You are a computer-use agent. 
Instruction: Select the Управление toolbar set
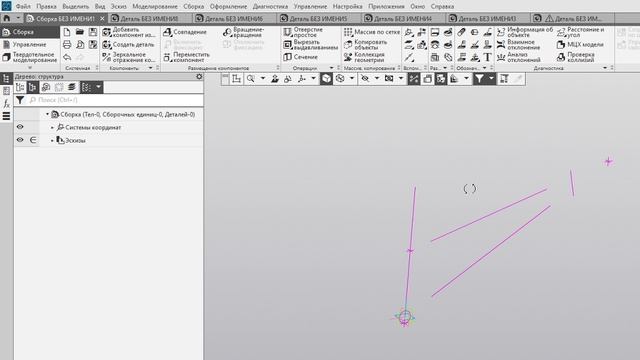pos(29,44)
